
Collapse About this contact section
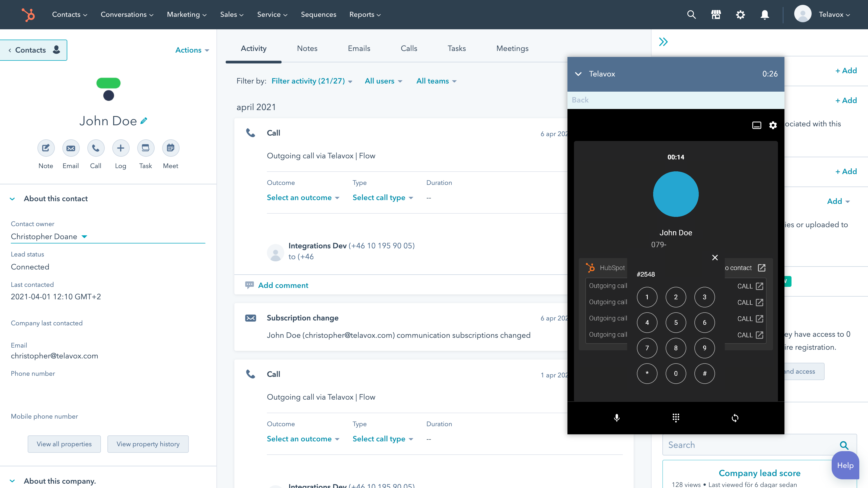pos(12,199)
